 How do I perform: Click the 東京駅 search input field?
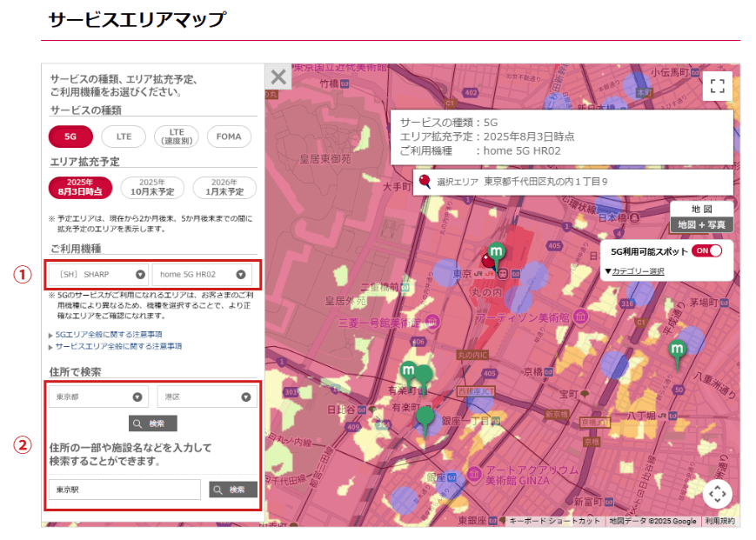pos(124,490)
